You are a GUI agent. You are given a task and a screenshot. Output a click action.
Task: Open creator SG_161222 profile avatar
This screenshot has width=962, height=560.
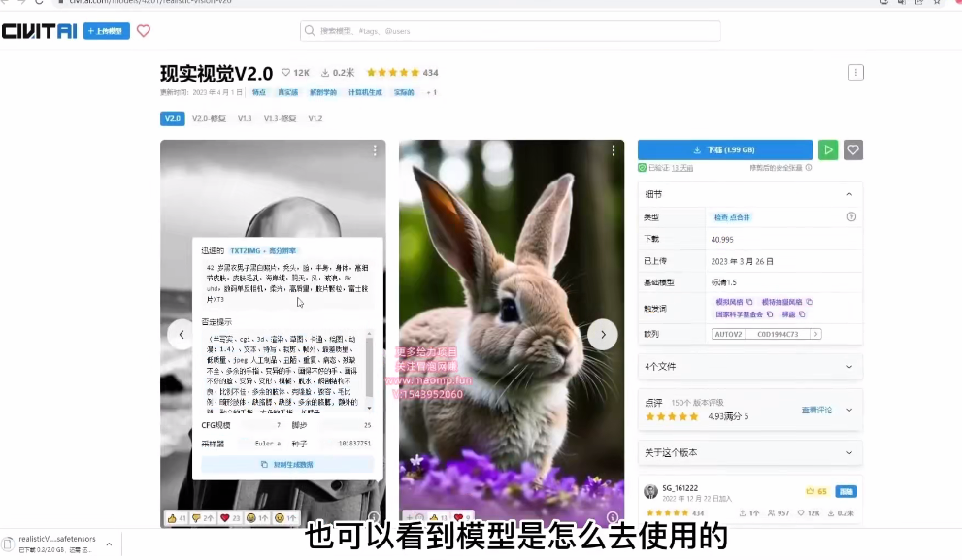coord(651,491)
